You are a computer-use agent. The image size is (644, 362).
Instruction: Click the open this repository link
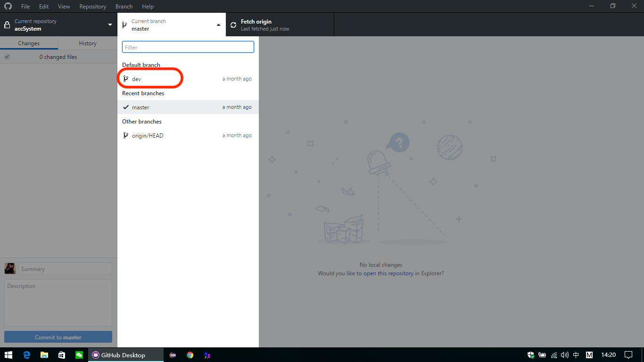(x=388, y=273)
